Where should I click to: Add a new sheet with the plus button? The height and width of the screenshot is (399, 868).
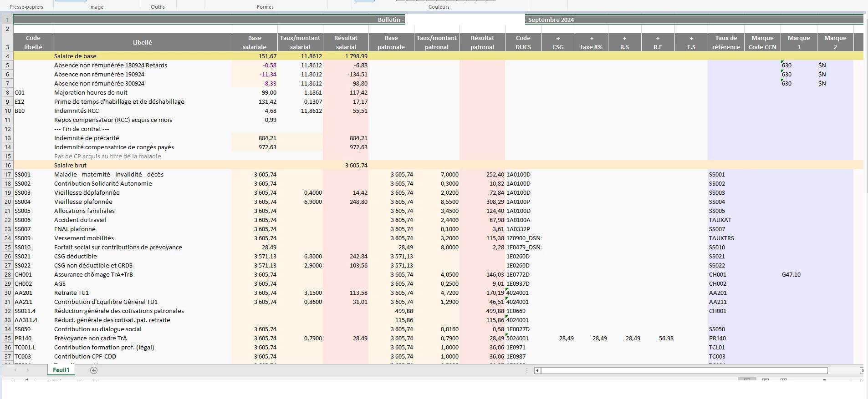(x=94, y=370)
